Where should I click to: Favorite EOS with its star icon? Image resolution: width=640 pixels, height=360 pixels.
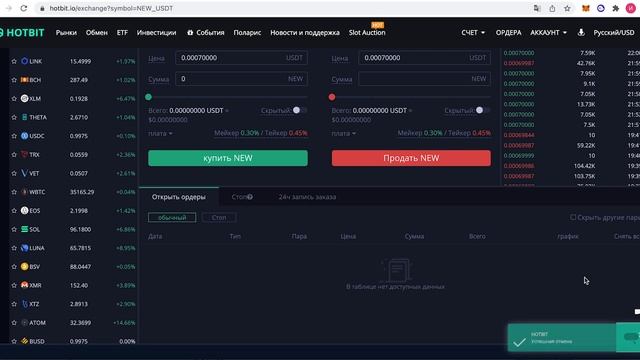14,211
